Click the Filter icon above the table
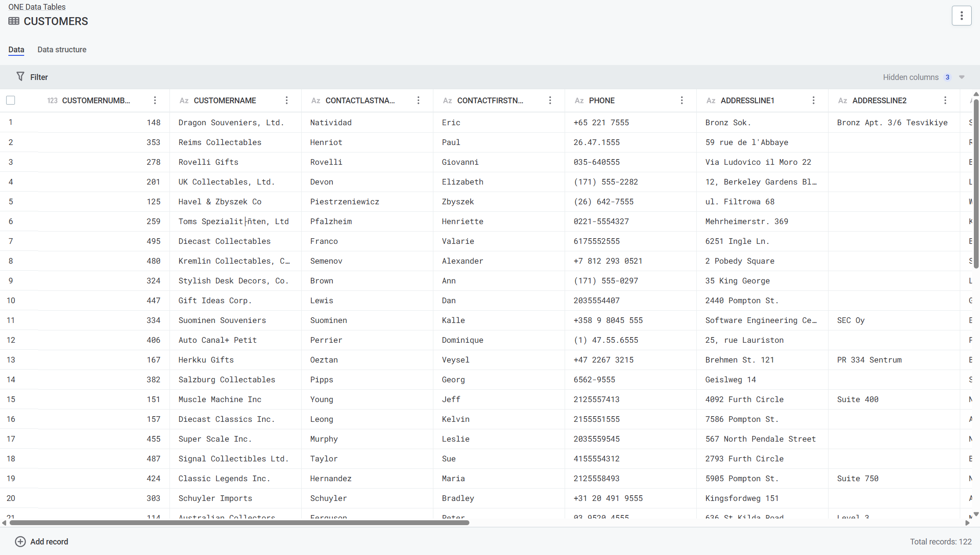 coord(21,76)
